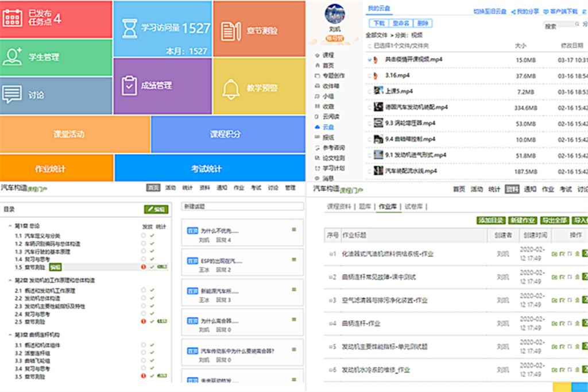Click the chat bubble icon for 讨论

tap(13, 94)
